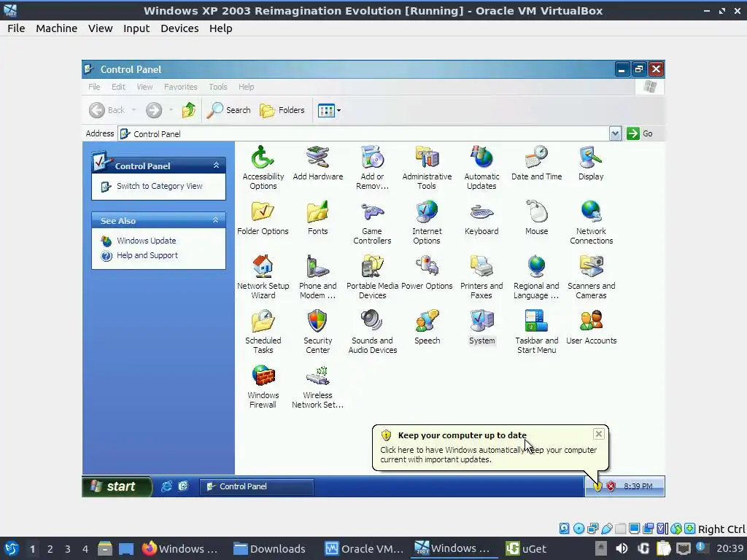Click the red security alert tray icon
The image size is (747, 560).
point(611,486)
